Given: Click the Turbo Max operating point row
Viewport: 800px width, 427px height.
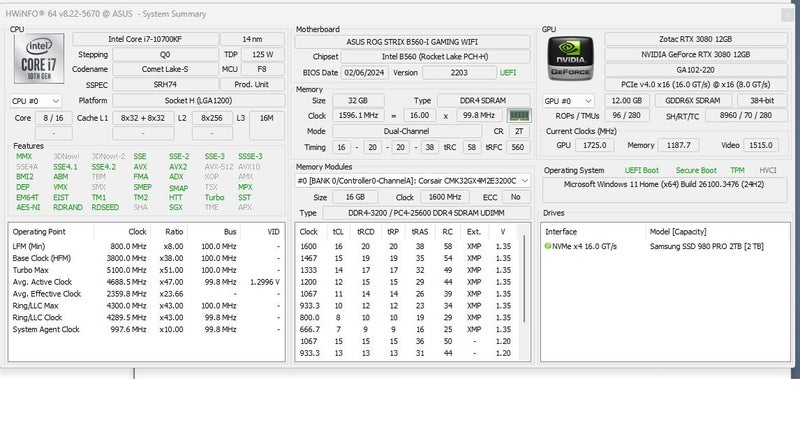Looking at the screenshot, I should pyautogui.click(x=146, y=270).
